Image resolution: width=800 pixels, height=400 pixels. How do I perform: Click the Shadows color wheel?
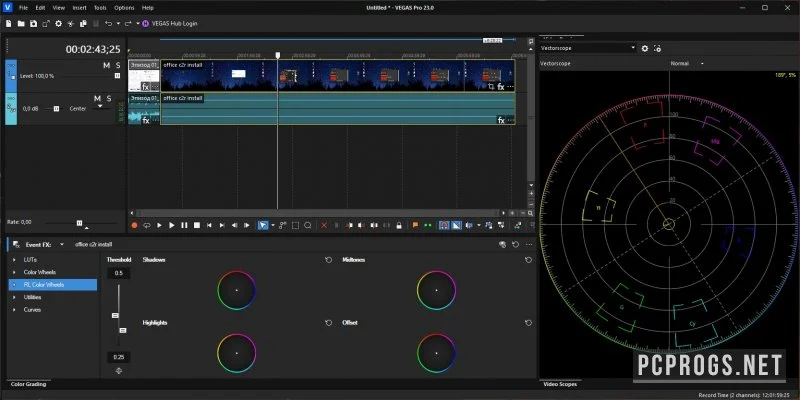[236, 290]
